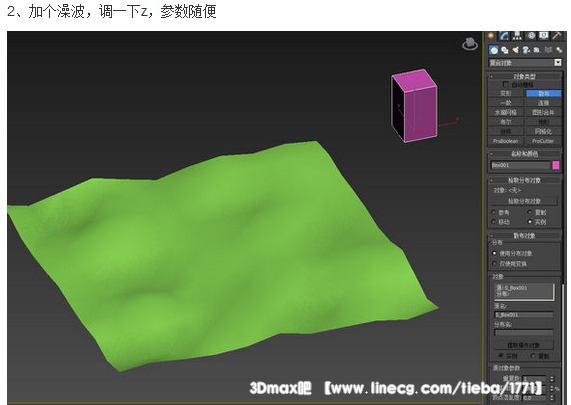Click the 重复数 spinner arrows
The width and height of the screenshot is (571, 405).
pyautogui.click(x=552, y=379)
